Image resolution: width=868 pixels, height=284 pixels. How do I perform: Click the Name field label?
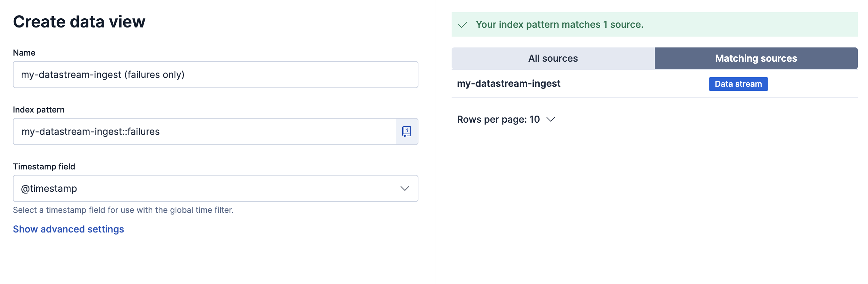pyautogui.click(x=24, y=53)
